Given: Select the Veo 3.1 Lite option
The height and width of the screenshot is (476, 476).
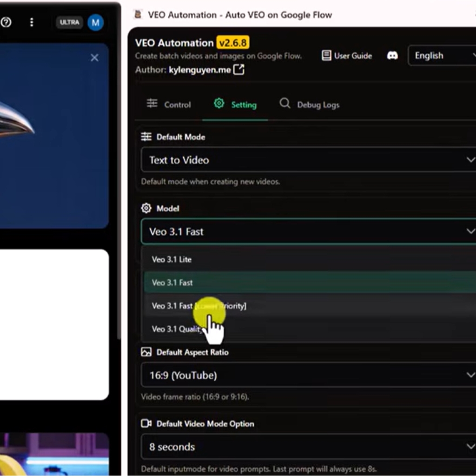Looking at the screenshot, I should click(x=310, y=259).
